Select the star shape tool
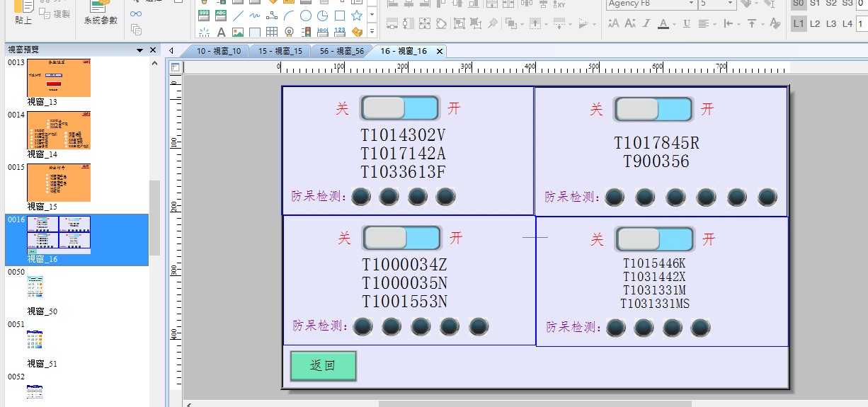Viewport: 868px width, 407px height. (x=357, y=16)
